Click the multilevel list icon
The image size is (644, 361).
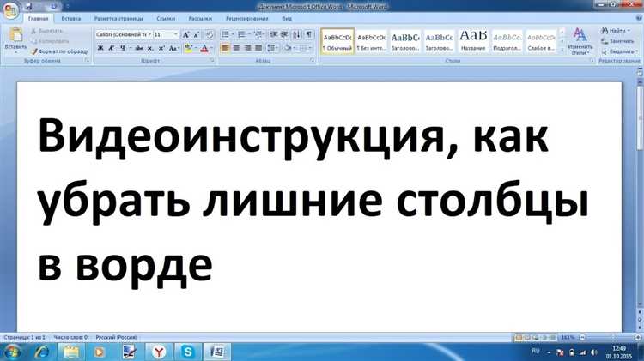click(258, 34)
